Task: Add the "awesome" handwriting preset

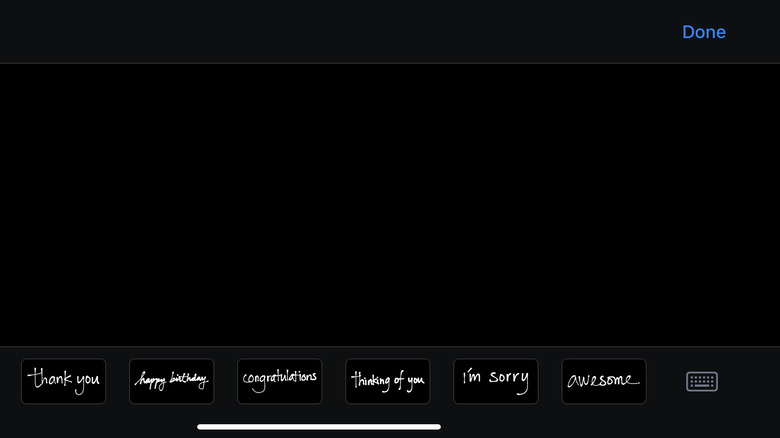Action: 604,381
